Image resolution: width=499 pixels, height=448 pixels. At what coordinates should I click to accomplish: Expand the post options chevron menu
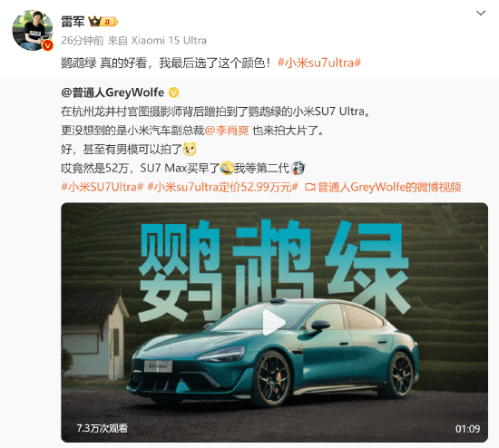481,13
